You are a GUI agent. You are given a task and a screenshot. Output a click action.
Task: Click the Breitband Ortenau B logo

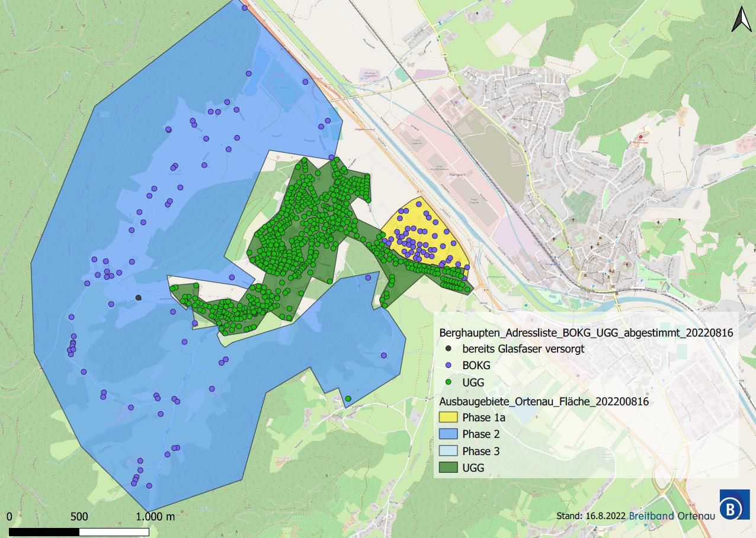pos(734,505)
